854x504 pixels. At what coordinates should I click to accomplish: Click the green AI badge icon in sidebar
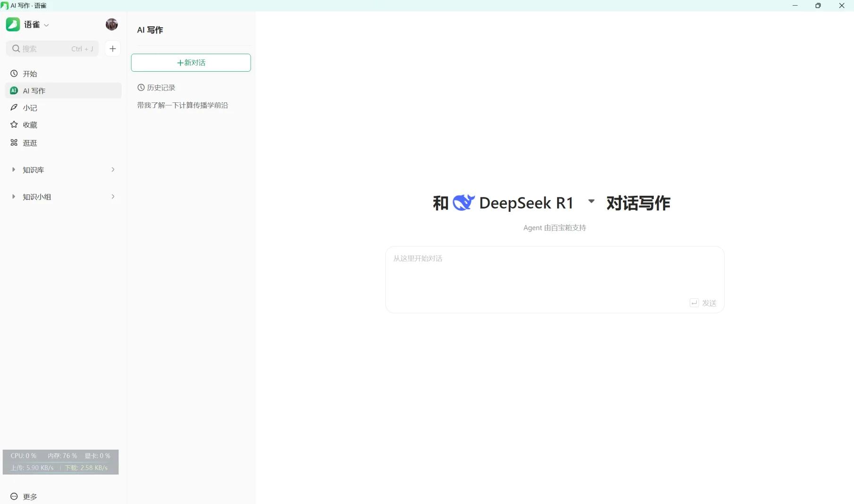coord(14,91)
